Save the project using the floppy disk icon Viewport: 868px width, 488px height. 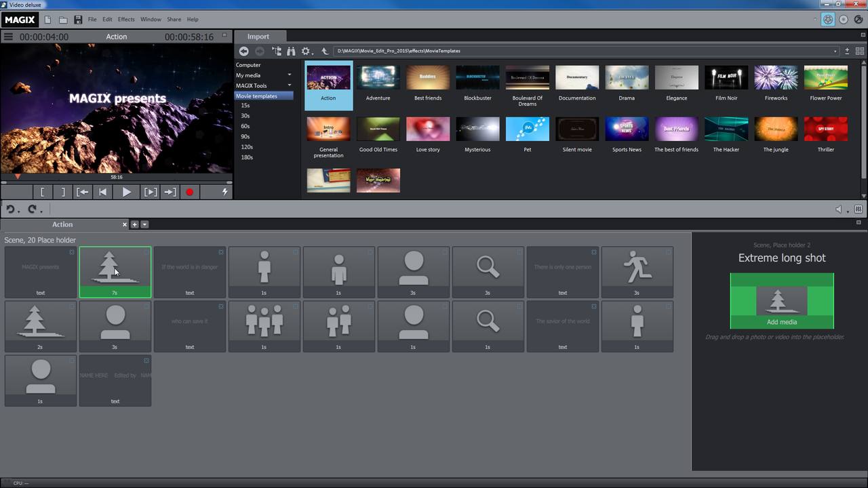[78, 20]
